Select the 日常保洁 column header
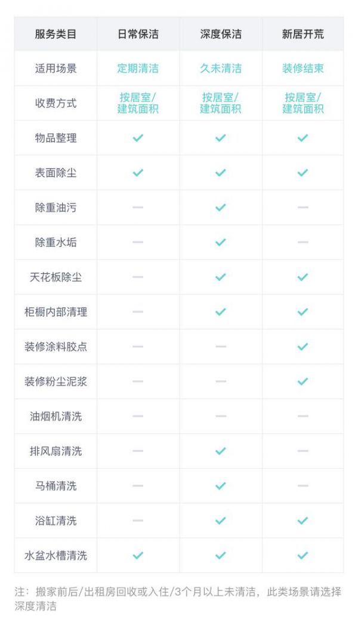Viewport: 358px width, 644px height. (x=138, y=34)
